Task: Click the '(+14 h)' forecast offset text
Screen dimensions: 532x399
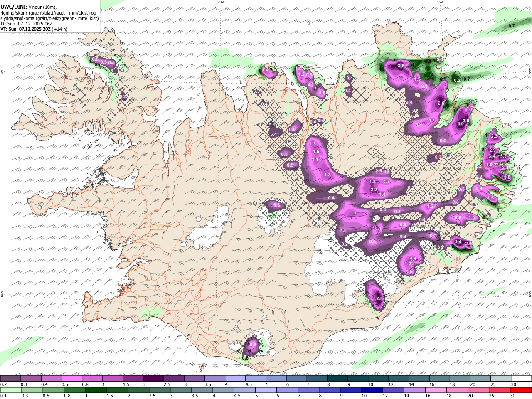Action: 60,29
